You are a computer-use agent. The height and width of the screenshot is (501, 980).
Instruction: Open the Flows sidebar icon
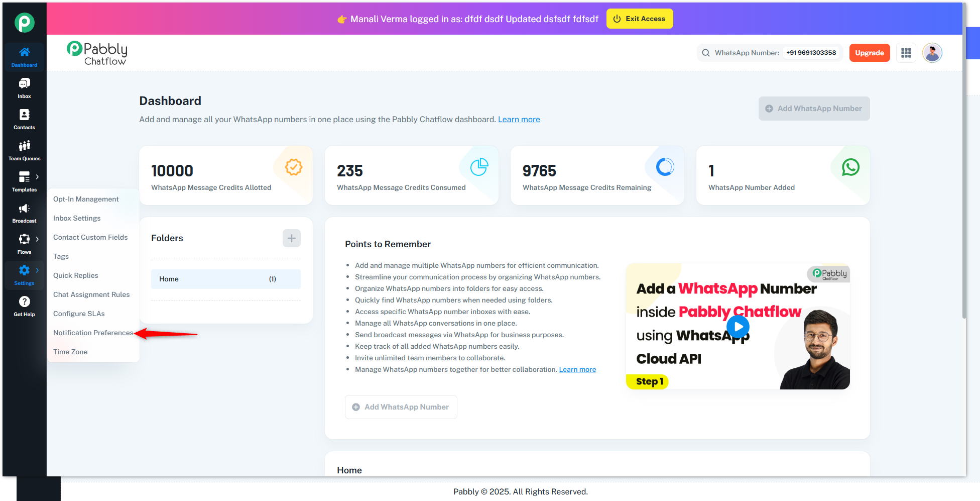(24, 239)
